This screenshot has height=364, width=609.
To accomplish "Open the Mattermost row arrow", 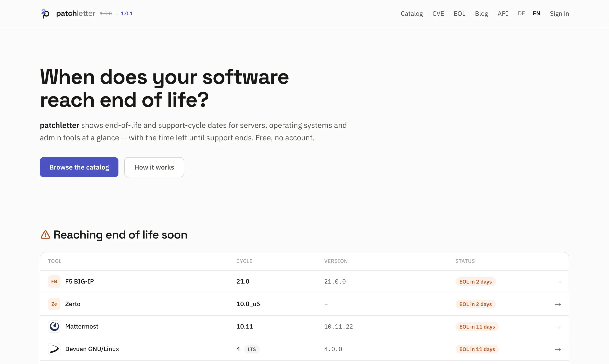I will (x=558, y=327).
